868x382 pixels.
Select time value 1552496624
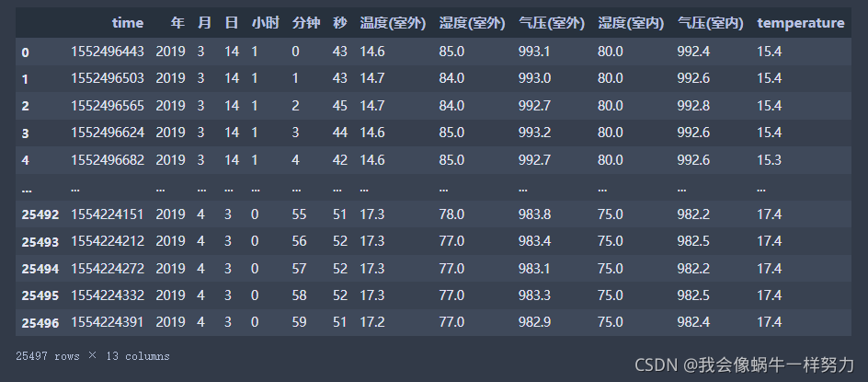(108, 133)
